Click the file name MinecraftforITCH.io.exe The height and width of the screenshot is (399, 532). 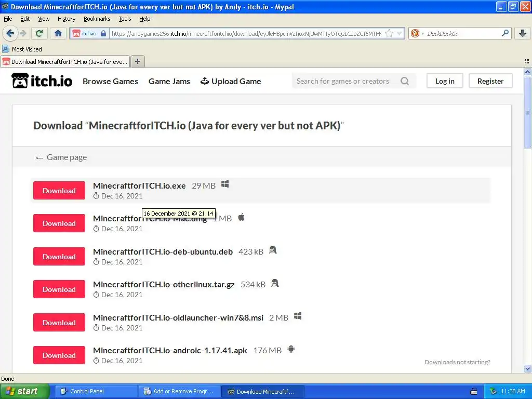click(139, 185)
